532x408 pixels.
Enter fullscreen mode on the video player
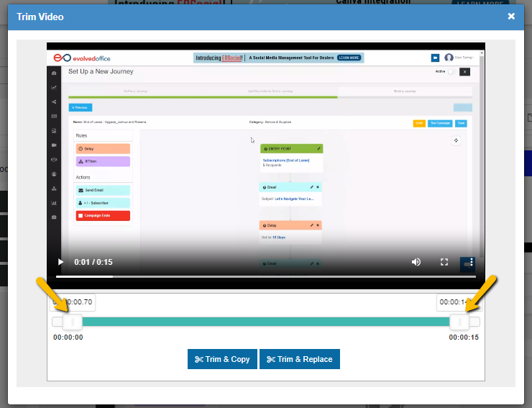pos(444,262)
